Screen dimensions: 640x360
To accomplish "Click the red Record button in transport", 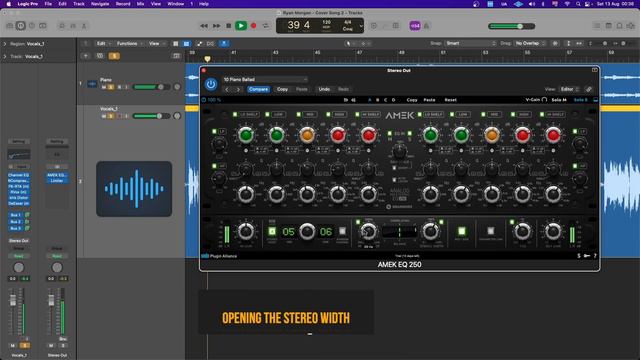I will coord(253,26).
